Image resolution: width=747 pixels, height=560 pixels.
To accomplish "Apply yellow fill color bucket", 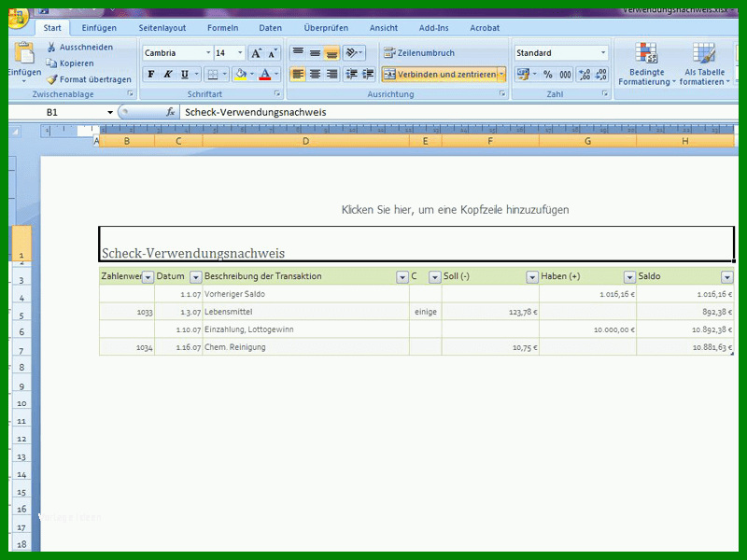I will click(x=241, y=75).
